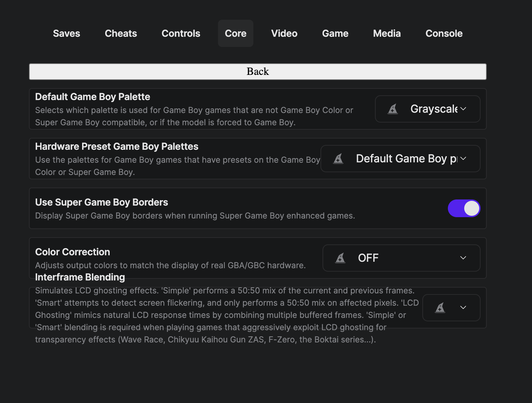Open the Interframe Blending dropdown chevron
Viewport: 532px width, 403px height.
(x=463, y=308)
